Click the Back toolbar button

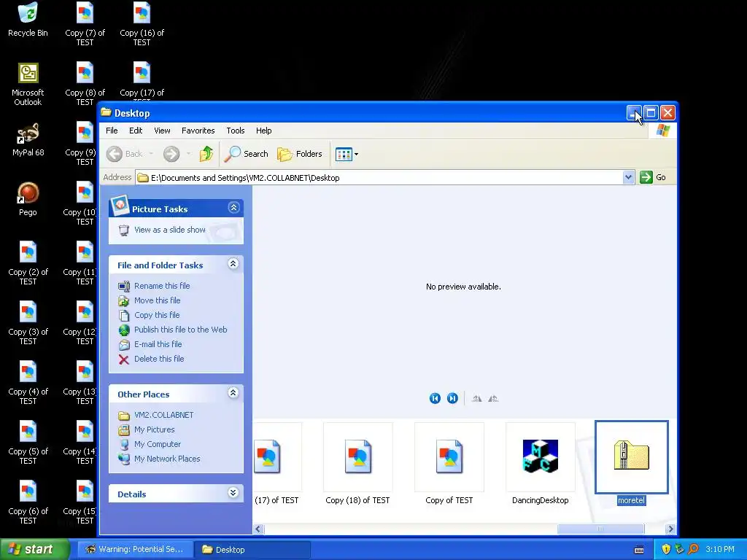(124, 154)
